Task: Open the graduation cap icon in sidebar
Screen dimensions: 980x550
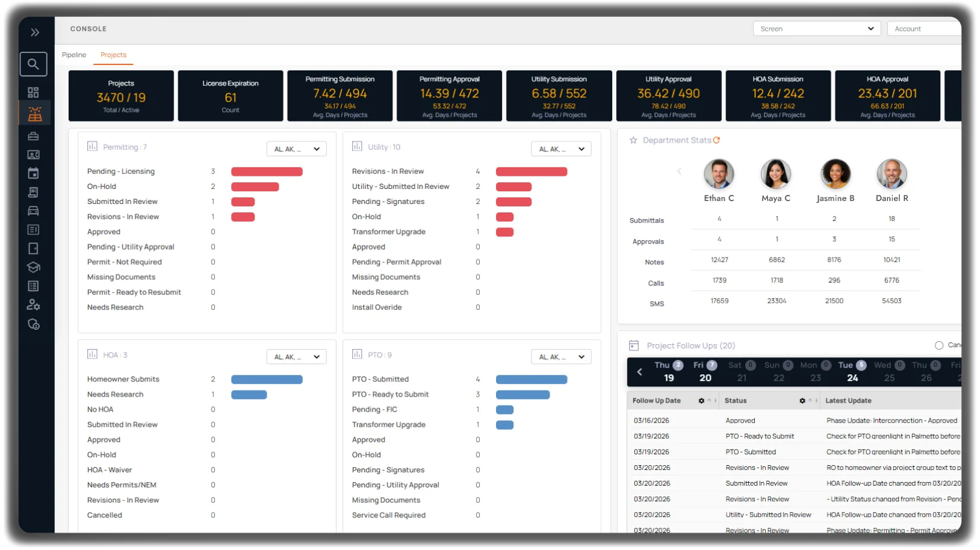Action: pos(33,267)
